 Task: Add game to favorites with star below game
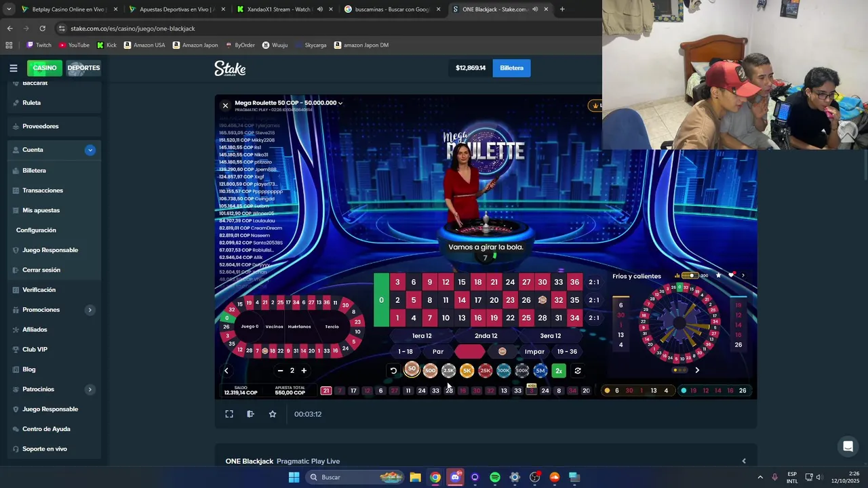pos(273,414)
